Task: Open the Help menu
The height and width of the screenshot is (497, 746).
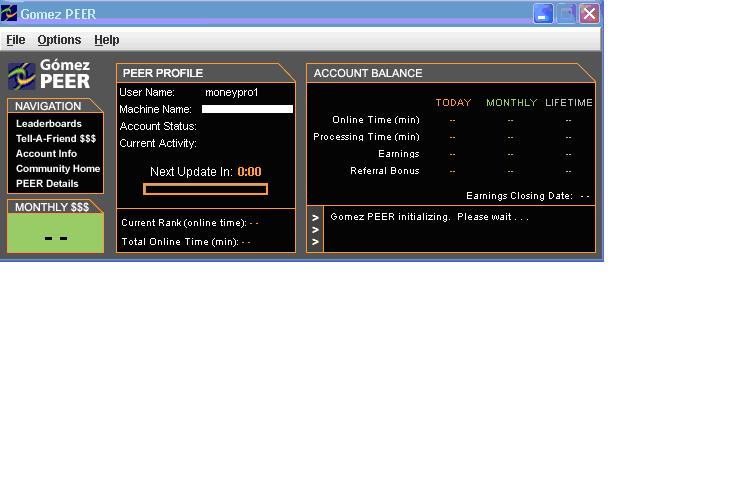Action: tap(107, 40)
